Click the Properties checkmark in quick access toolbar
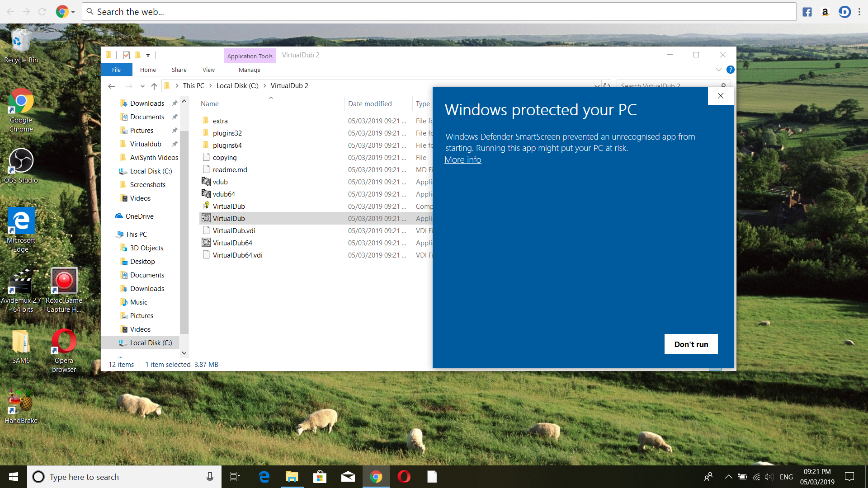 [x=127, y=55]
